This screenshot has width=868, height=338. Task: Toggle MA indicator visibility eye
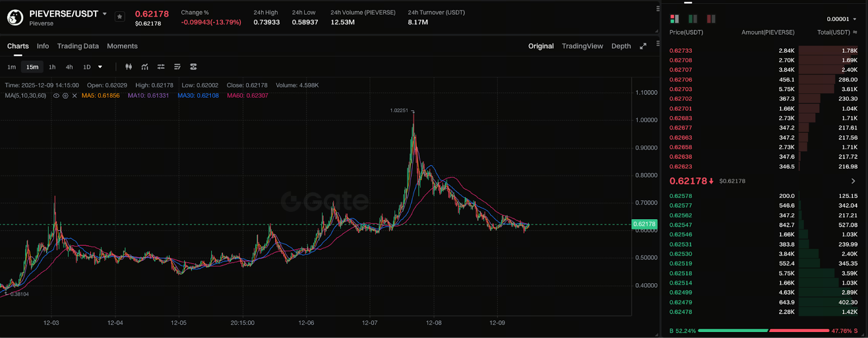(56, 95)
